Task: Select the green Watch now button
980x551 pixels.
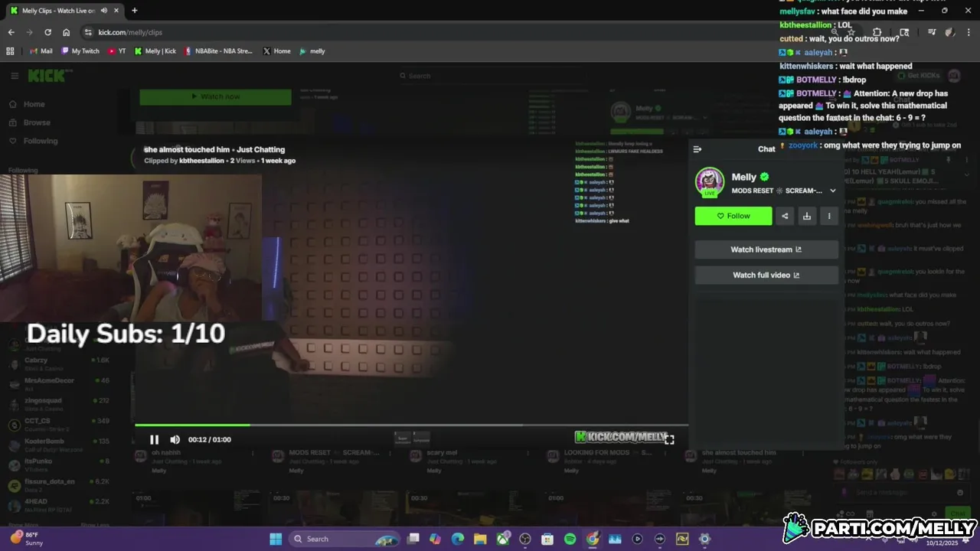Action: pyautogui.click(x=215, y=96)
